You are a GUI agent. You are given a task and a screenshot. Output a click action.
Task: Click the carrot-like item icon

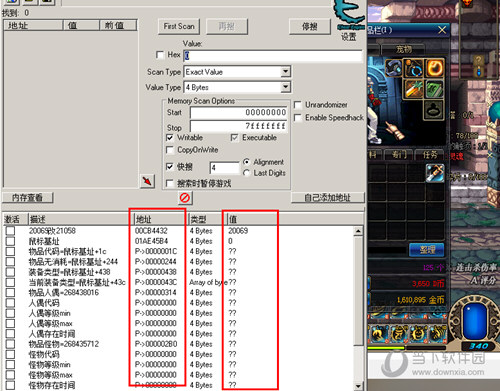coord(414,89)
